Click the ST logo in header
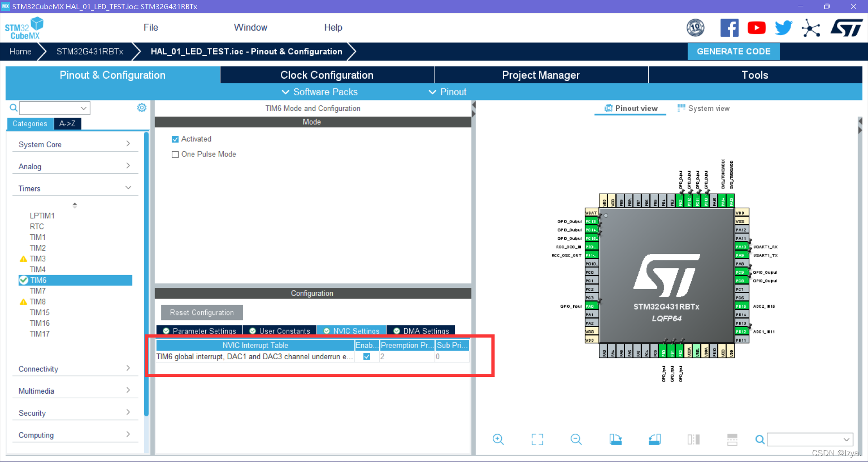This screenshot has width=868, height=462. click(846, 28)
